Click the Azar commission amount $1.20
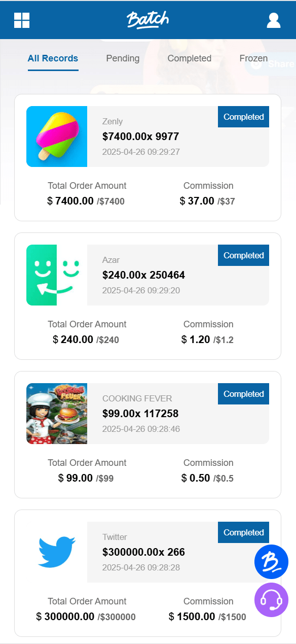Viewport: 296px width, 644px height. pos(196,340)
